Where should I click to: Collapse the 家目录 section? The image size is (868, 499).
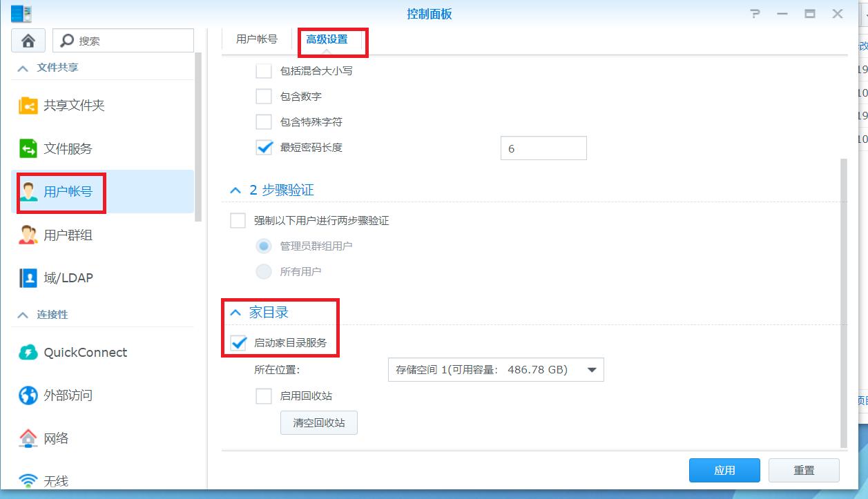pyautogui.click(x=235, y=312)
